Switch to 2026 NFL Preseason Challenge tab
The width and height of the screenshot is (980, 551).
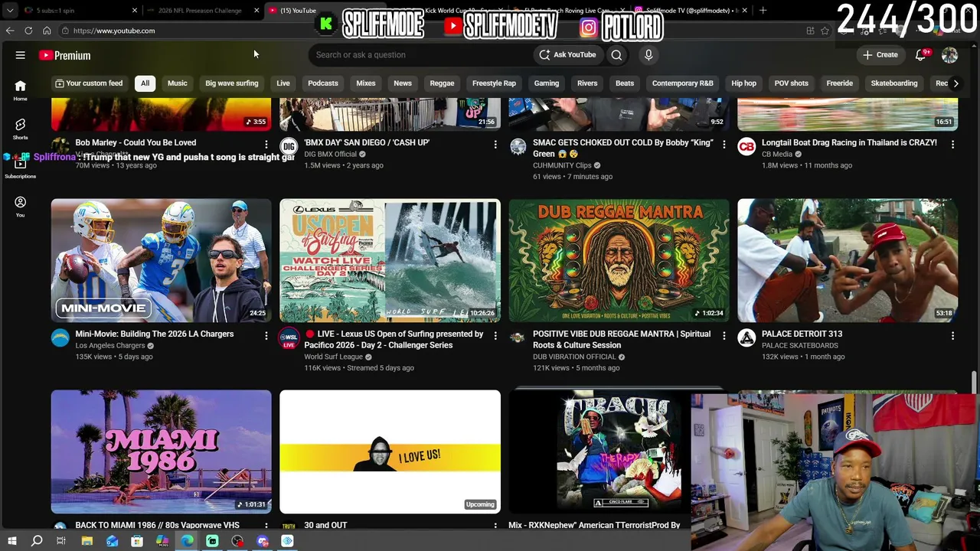click(x=201, y=10)
